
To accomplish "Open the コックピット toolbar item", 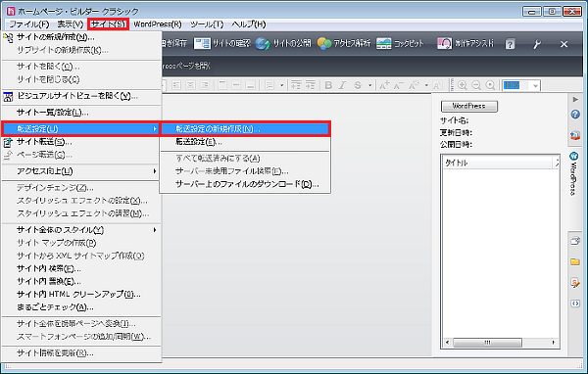I will click(400, 43).
